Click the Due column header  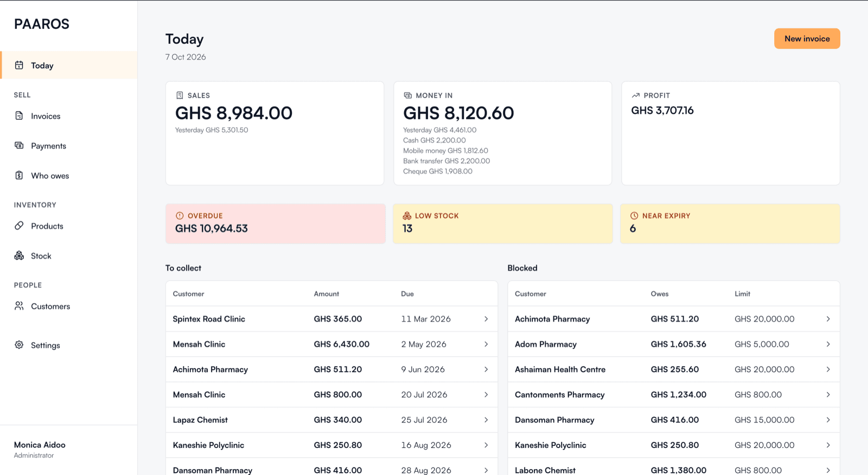[x=407, y=294]
